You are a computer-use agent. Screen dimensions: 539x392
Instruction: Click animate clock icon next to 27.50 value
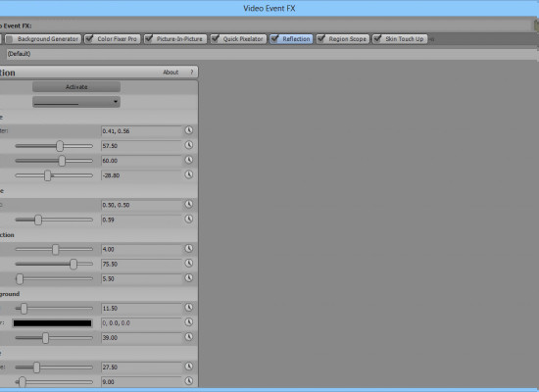click(189, 367)
